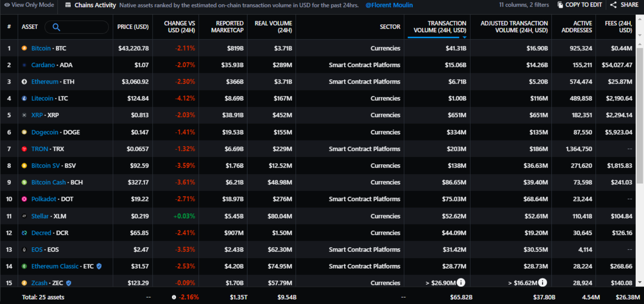
Task: Click the indicator dot beside total -2.16%
Action: coord(174,297)
